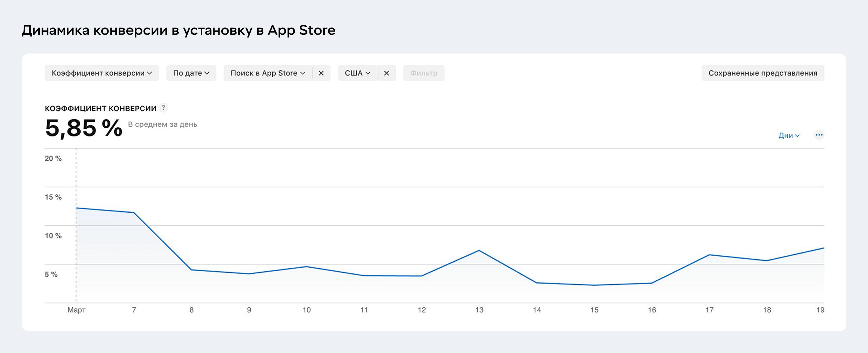Open the Коэффициент конверсии metric dropdown

pos(102,73)
